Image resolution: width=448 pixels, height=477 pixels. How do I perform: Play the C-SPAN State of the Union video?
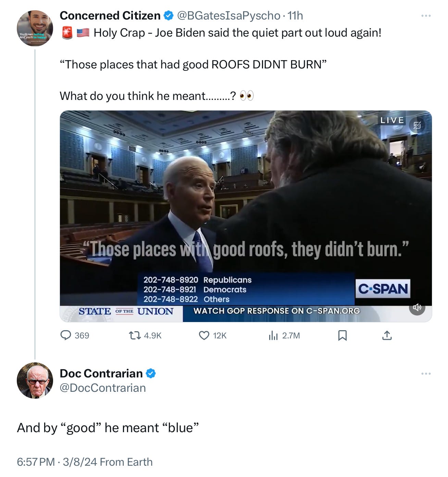coord(246,216)
